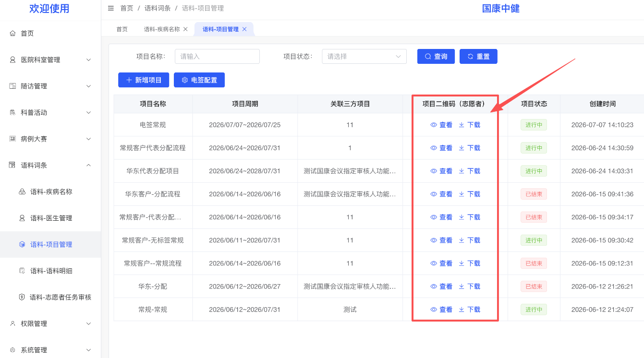Viewport: 644px width, 358px height.
Task: Expand the 系统管理 menu chevron
Action: click(x=88, y=350)
